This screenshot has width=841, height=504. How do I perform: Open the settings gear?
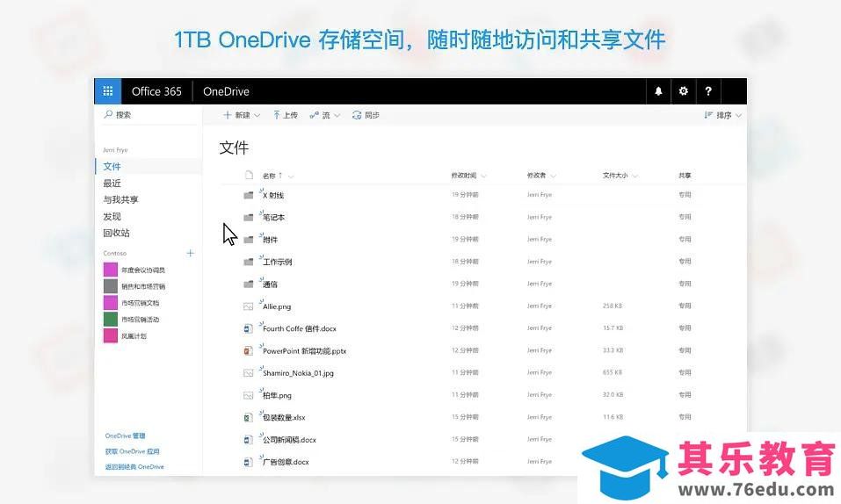pos(684,91)
